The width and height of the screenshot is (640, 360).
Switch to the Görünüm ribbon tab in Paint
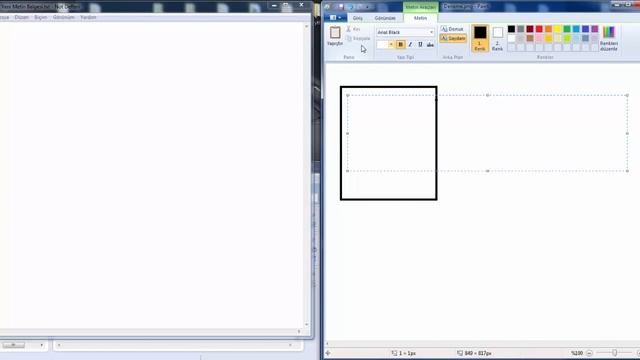pyautogui.click(x=385, y=18)
